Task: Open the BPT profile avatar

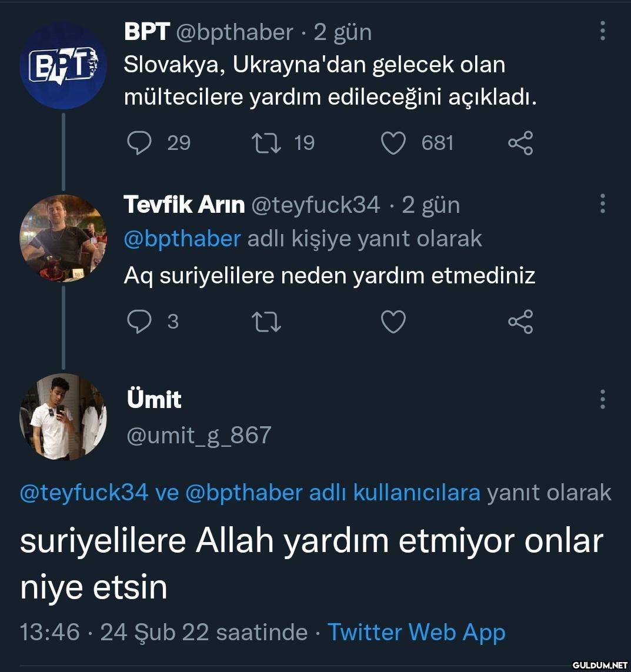Action: pyautogui.click(x=64, y=65)
